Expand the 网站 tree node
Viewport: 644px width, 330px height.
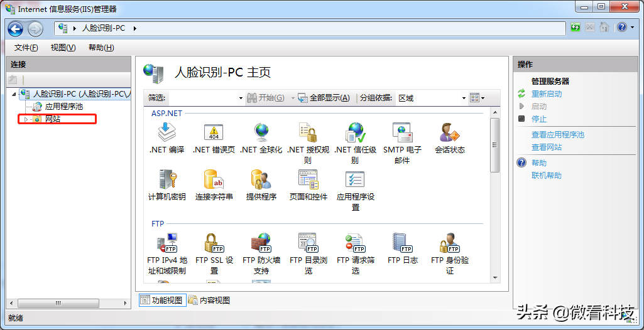(x=26, y=119)
